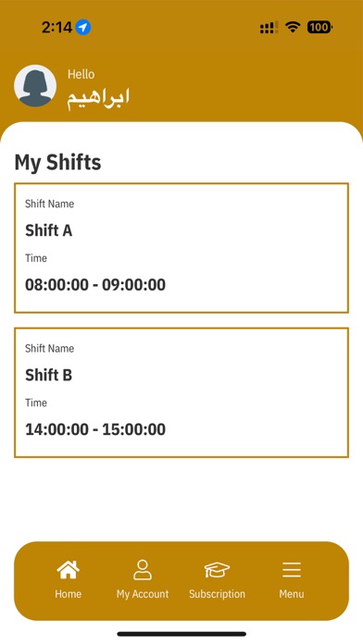The image size is (363, 644).
Task: Switch to My Account tab label
Action: pos(143,594)
